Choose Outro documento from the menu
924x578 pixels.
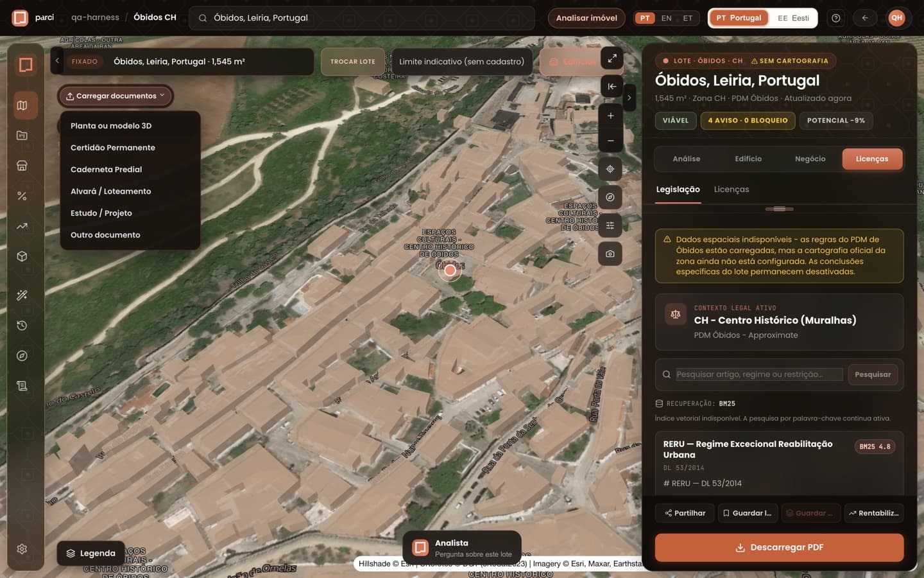[130, 235]
